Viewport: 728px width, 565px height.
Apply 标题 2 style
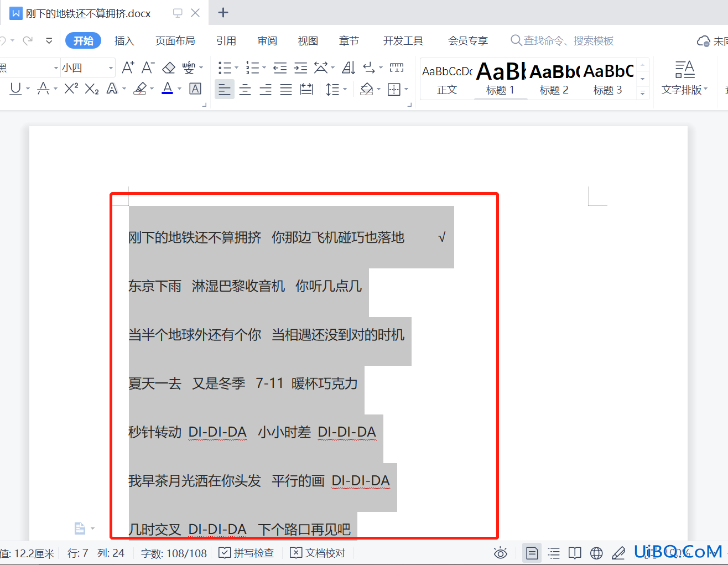point(554,79)
